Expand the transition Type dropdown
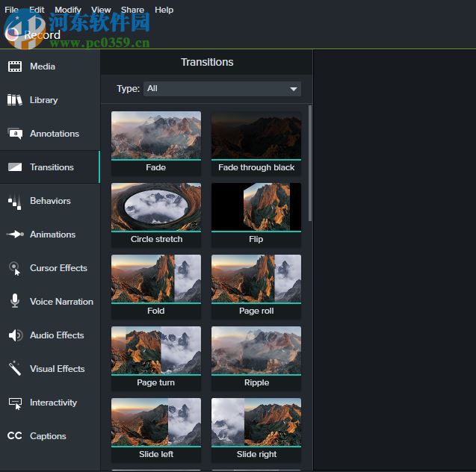476x472 pixels. coord(222,89)
